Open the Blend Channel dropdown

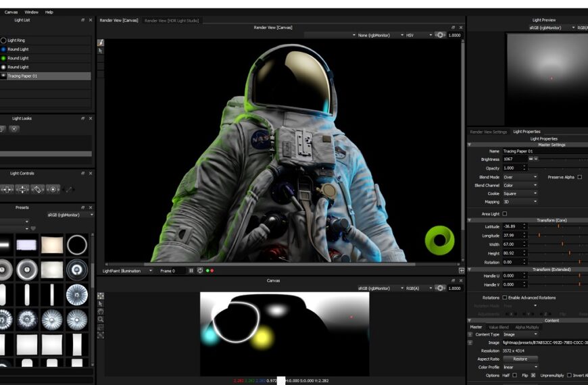pos(520,185)
